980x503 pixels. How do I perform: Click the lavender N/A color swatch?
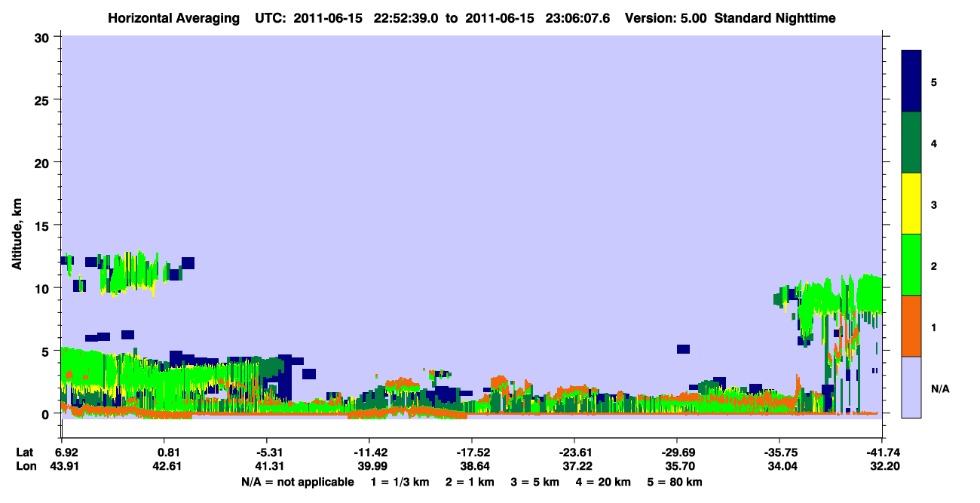(911, 387)
